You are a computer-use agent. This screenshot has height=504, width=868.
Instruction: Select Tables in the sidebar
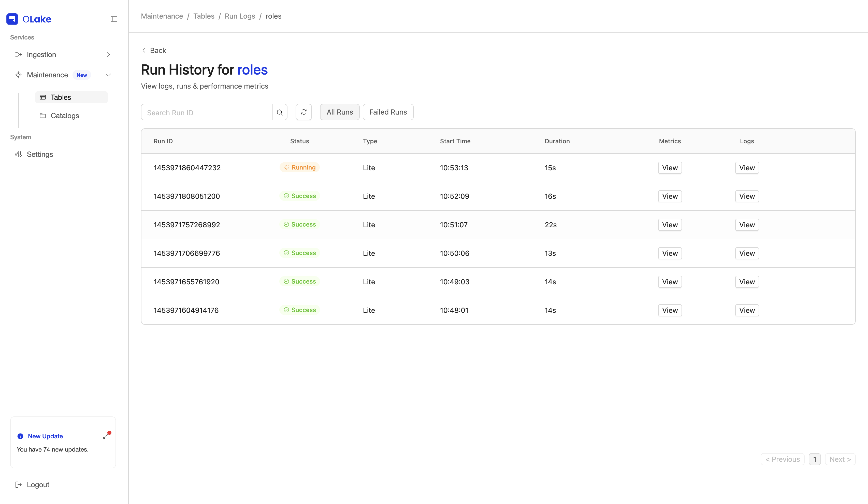tap(61, 97)
